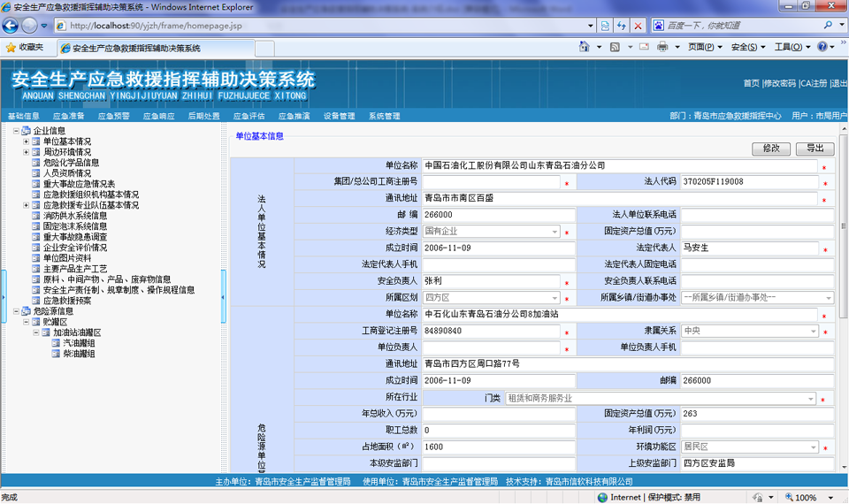The width and height of the screenshot is (849, 504).
Task: Expand the 应急救援专业队伍基本情况 node
Action: pyautogui.click(x=27, y=205)
